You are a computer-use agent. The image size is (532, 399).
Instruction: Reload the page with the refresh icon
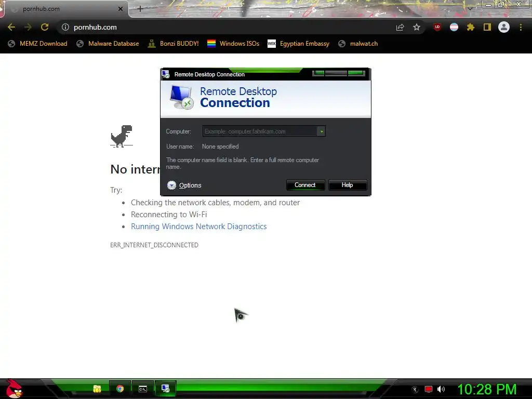coord(45,27)
